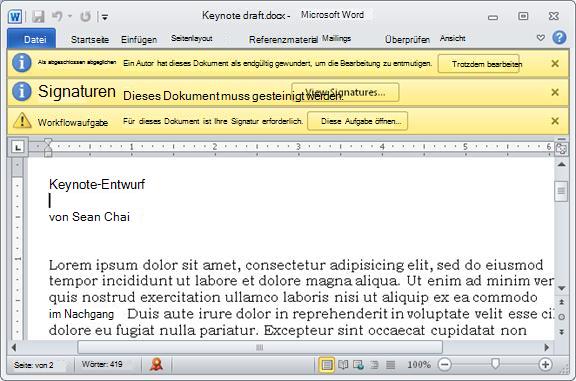Switch to Draft view
The image size is (576, 381).
coord(390,365)
